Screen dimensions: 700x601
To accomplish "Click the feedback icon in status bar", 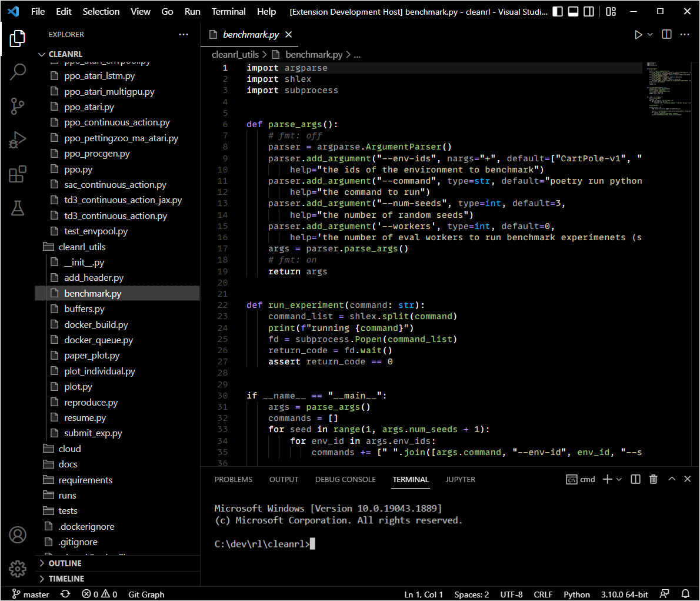I will pos(664,595).
